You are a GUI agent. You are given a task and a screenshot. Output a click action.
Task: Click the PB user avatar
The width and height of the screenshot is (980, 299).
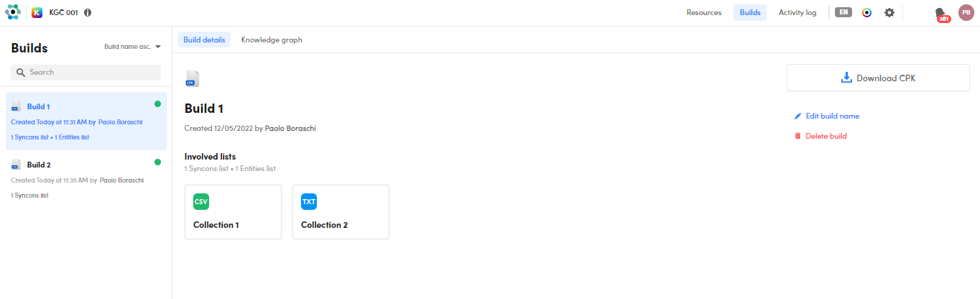pyautogui.click(x=966, y=12)
